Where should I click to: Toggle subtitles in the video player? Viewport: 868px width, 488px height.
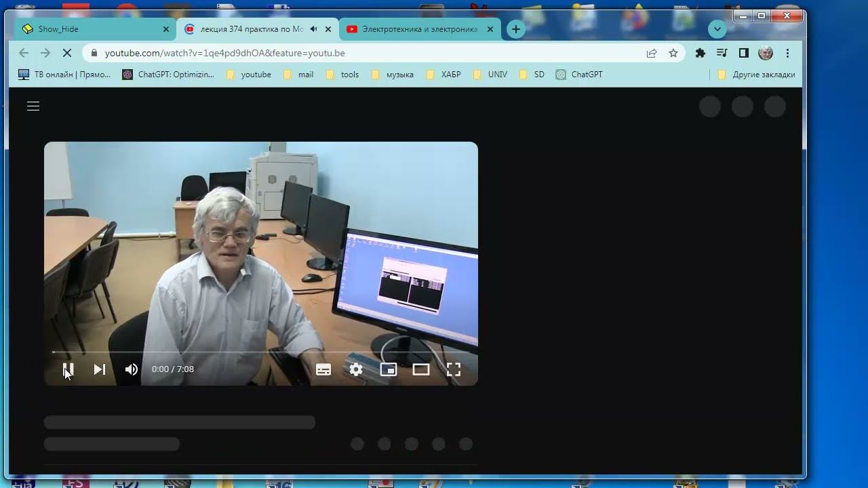tap(323, 369)
